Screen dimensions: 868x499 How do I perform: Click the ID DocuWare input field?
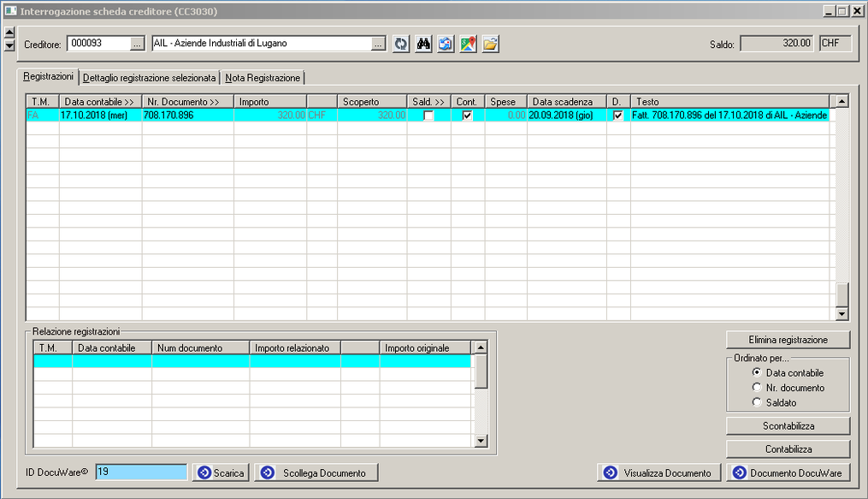point(141,472)
